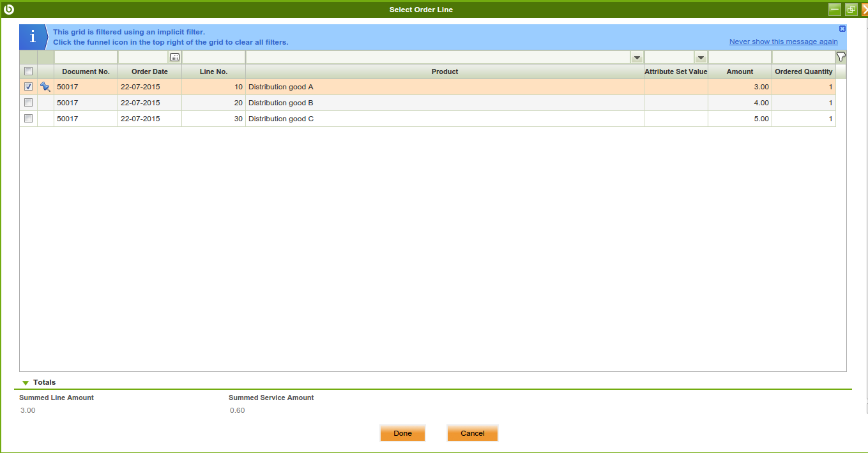Open the Order Date calendar picker
The width and height of the screenshot is (868, 453).
(175, 57)
